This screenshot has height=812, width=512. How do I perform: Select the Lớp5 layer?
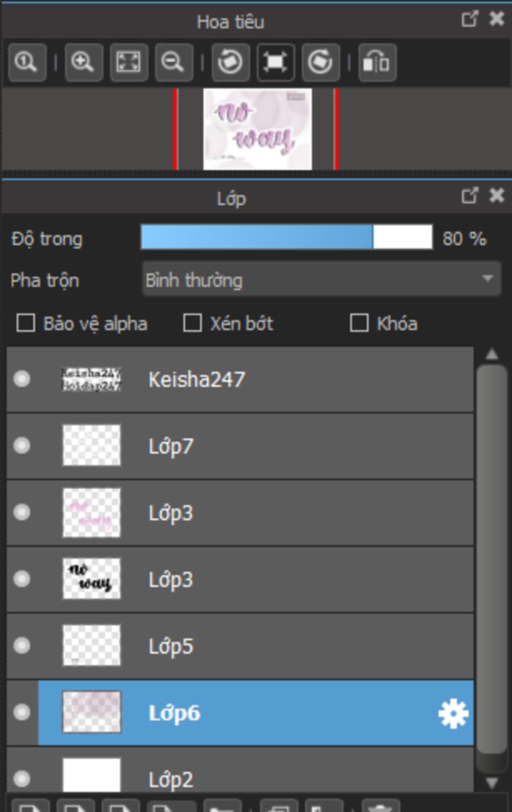(x=250, y=646)
